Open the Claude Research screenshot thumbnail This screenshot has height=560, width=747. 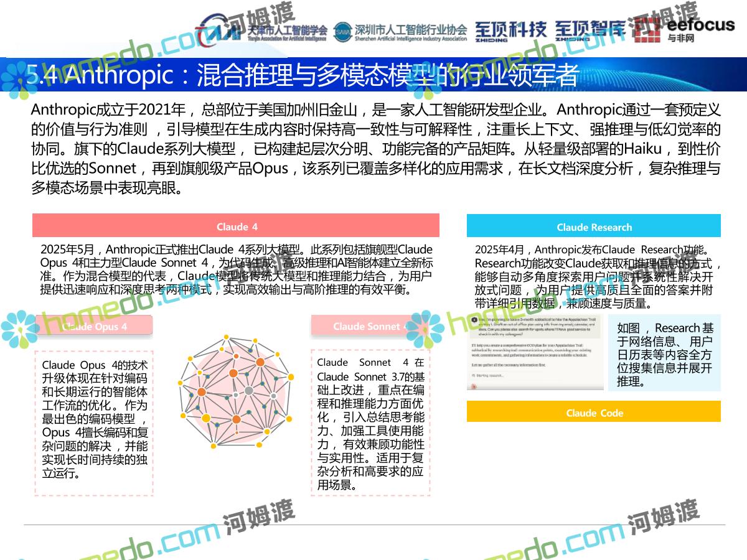(535, 352)
